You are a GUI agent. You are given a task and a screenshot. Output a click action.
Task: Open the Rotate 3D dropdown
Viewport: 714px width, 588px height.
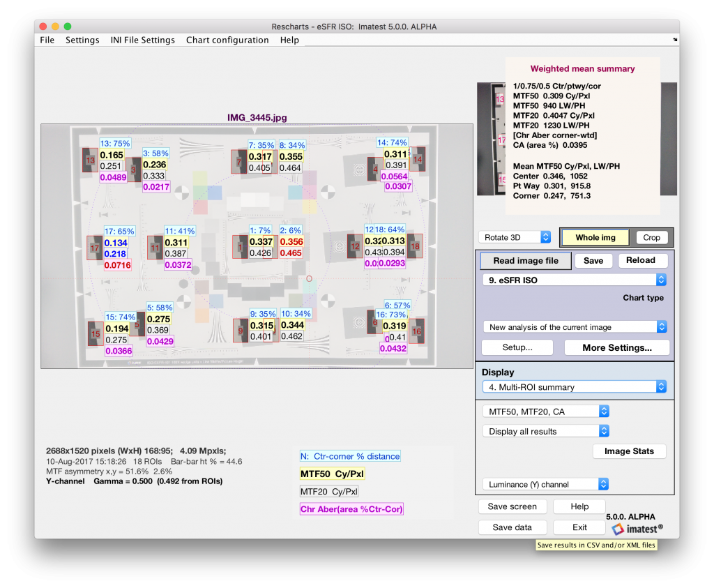tap(515, 237)
